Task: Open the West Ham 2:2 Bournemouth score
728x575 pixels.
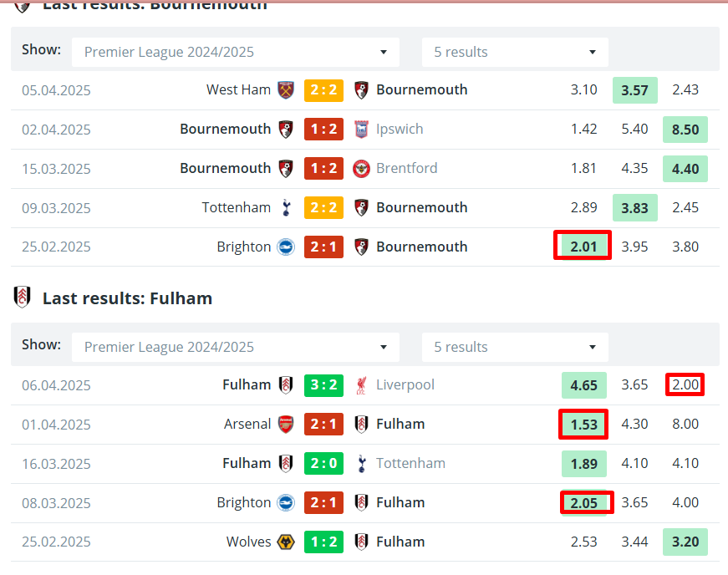Action: [323, 90]
